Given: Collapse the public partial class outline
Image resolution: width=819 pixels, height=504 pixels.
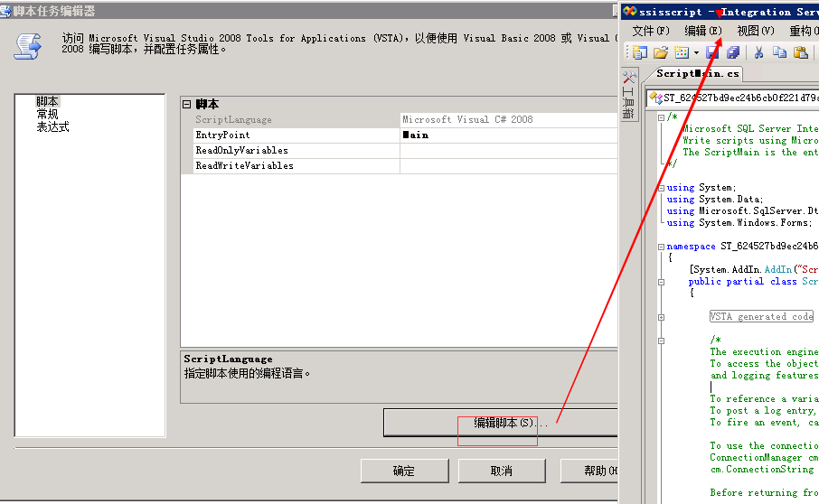Looking at the screenshot, I should 661,282.
